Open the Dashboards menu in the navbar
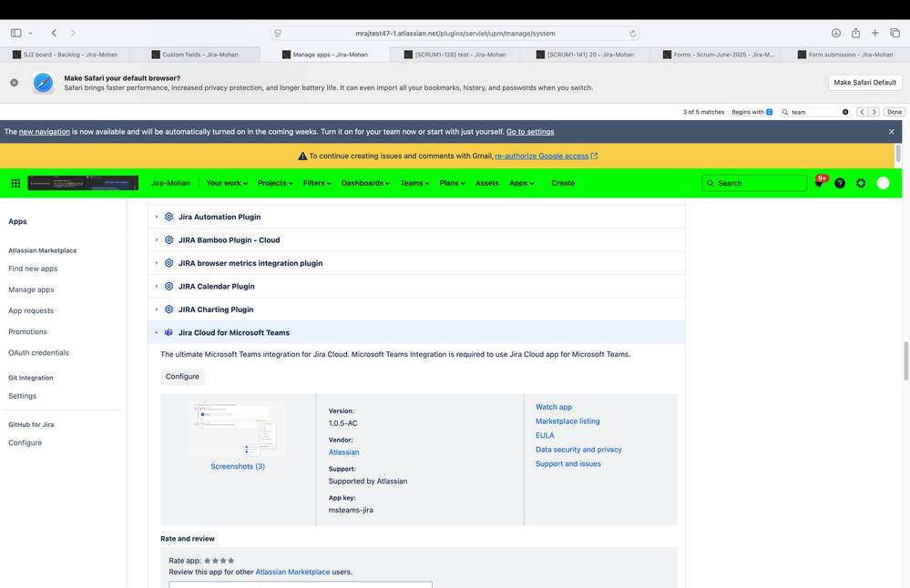This screenshot has width=910, height=588. click(365, 183)
